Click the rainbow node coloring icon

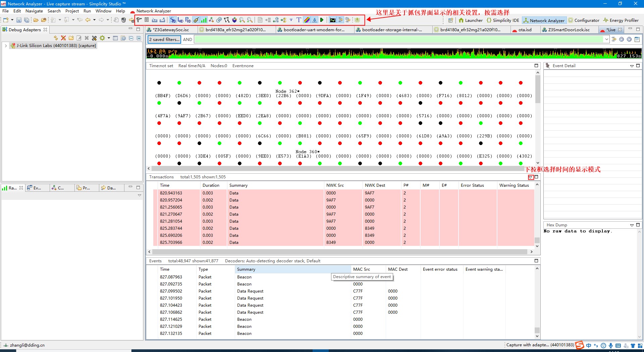tap(306, 20)
